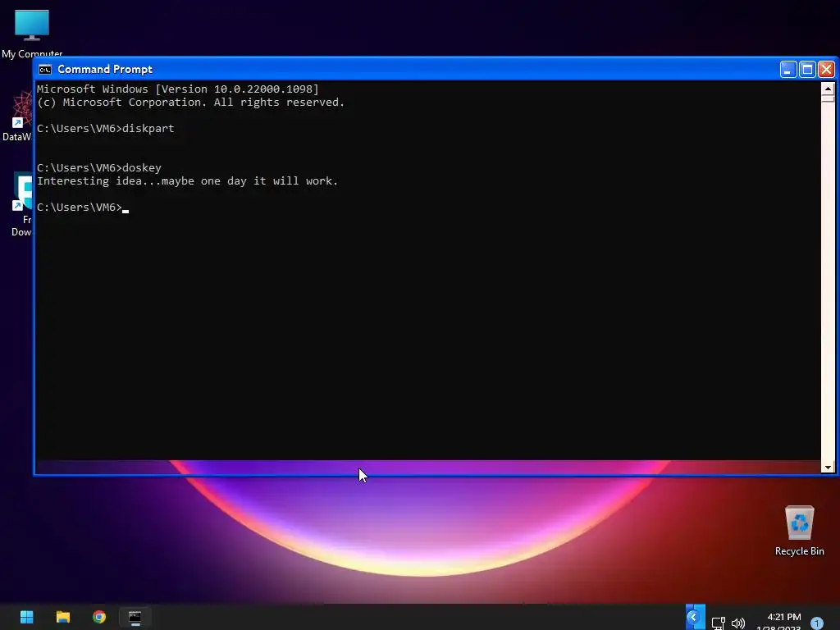Viewport: 840px width, 630px height.
Task: Open the volume speaker tray icon
Action: (x=738, y=623)
